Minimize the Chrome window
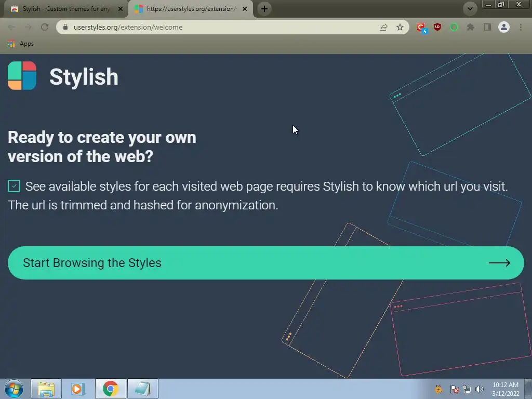Viewport: 532px width, 399px height. [488, 4]
